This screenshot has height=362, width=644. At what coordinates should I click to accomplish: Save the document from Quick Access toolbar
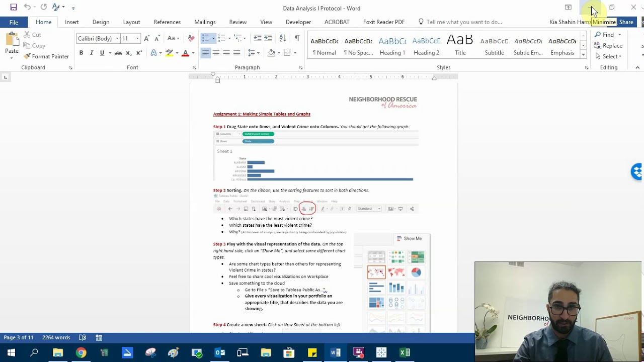[14, 8]
